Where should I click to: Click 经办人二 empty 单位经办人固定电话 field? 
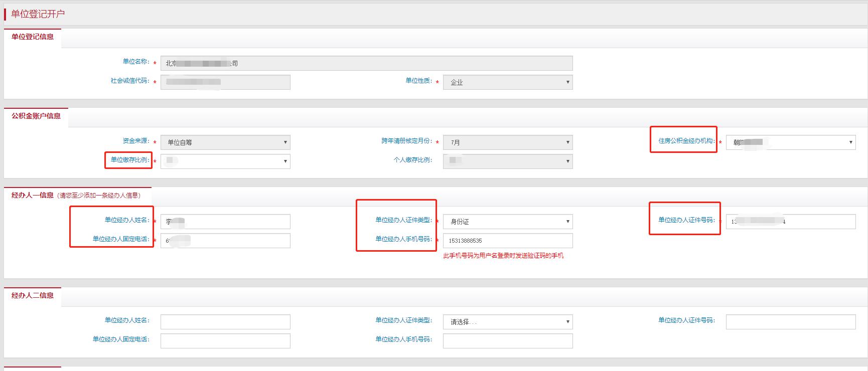[225, 341]
